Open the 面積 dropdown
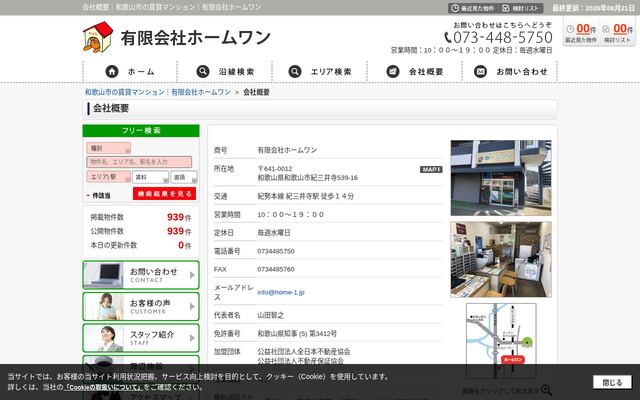 (x=184, y=177)
